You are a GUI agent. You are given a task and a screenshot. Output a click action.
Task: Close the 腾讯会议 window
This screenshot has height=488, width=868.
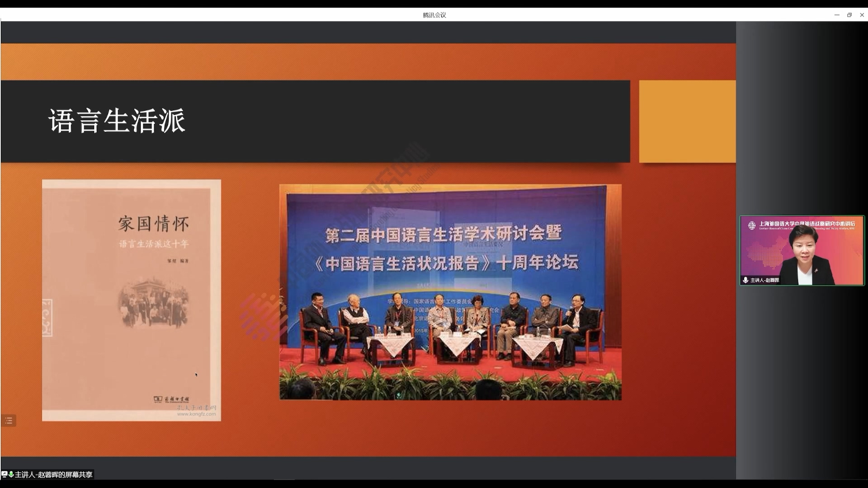[862, 15]
